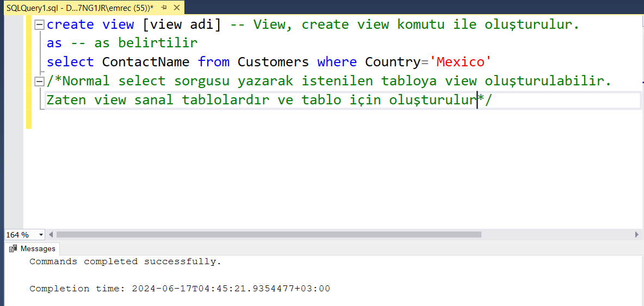The height and width of the screenshot is (306, 644).
Task: Click the 'from' keyword
Action: [x=214, y=62]
